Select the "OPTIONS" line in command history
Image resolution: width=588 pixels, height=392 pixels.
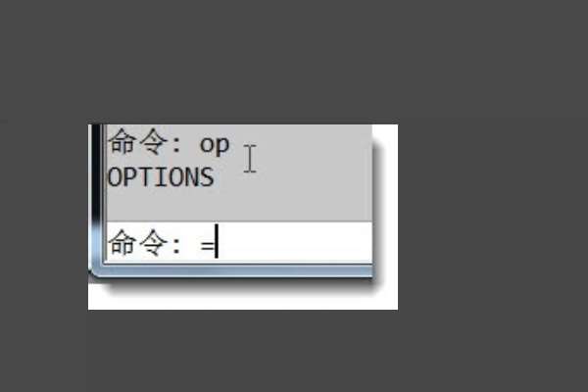pos(161,177)
